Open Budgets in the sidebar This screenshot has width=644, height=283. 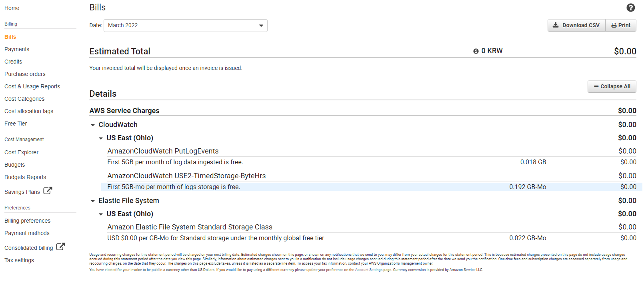click(14, 165)
